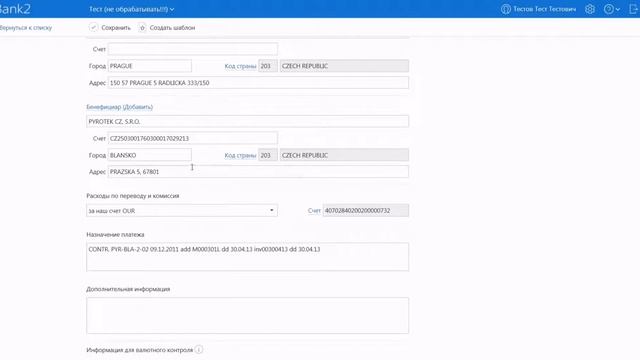Click the beneficiary Счет field starting with CZ25
Screen dimensions: 640x360
[x=193, y=138]
